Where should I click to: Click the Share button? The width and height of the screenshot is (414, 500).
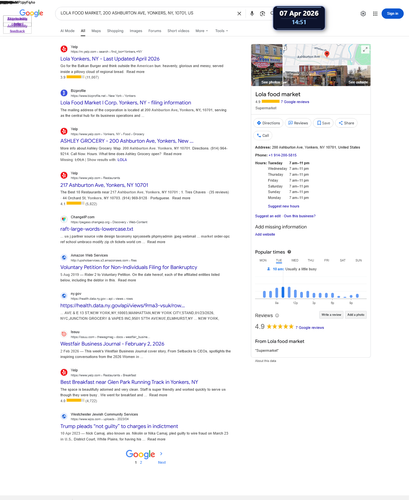point(346,123)
